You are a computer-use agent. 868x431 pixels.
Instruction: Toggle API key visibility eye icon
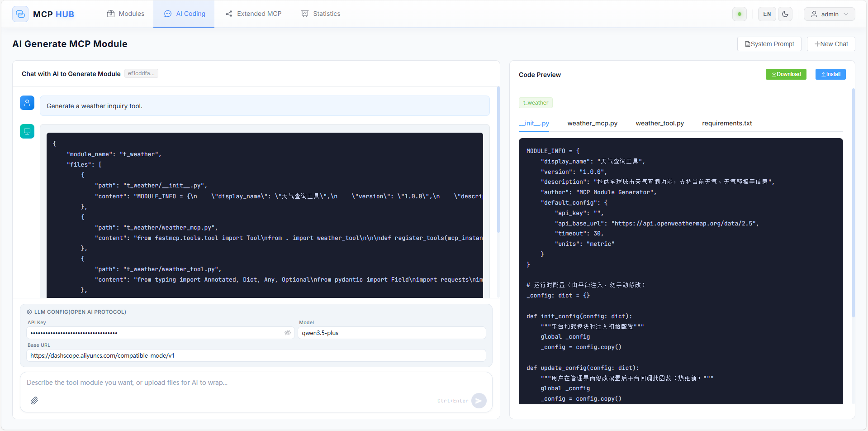(x=287, y=333)
